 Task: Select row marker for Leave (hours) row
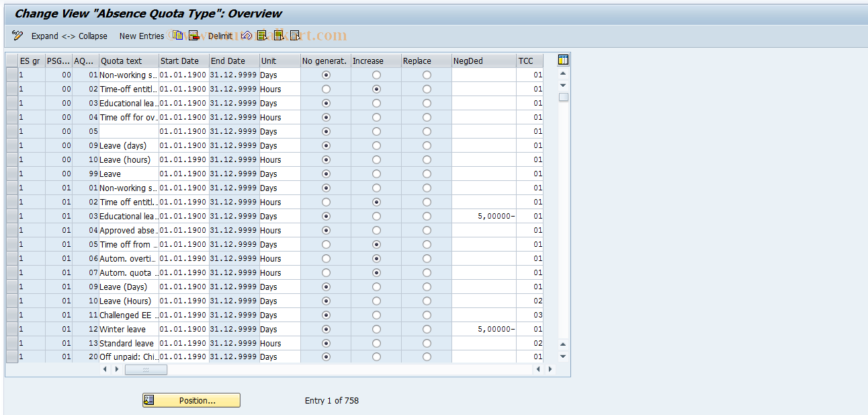pos(12,159)
